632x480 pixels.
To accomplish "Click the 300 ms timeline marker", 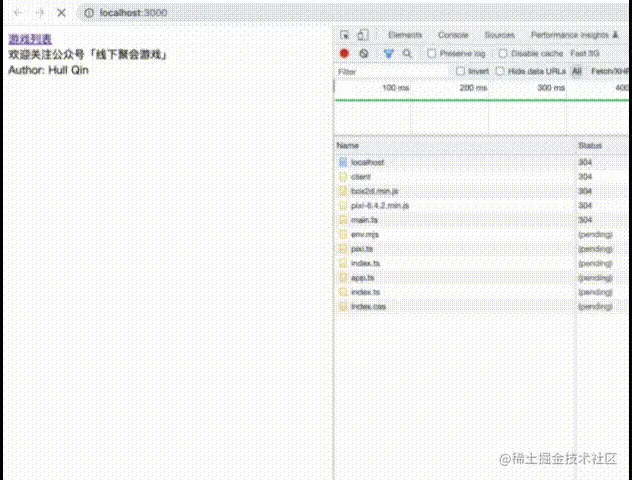I will pos(551,87).
